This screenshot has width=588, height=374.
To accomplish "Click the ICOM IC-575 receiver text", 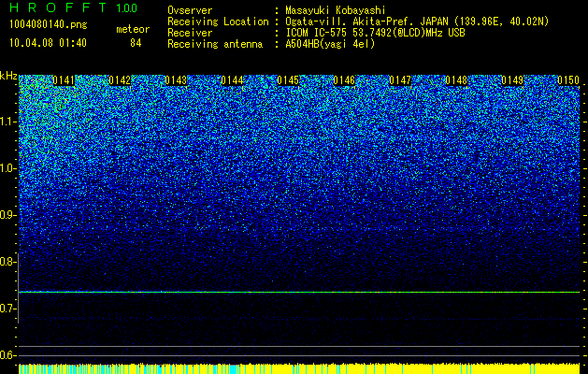I will coord(375,33).
